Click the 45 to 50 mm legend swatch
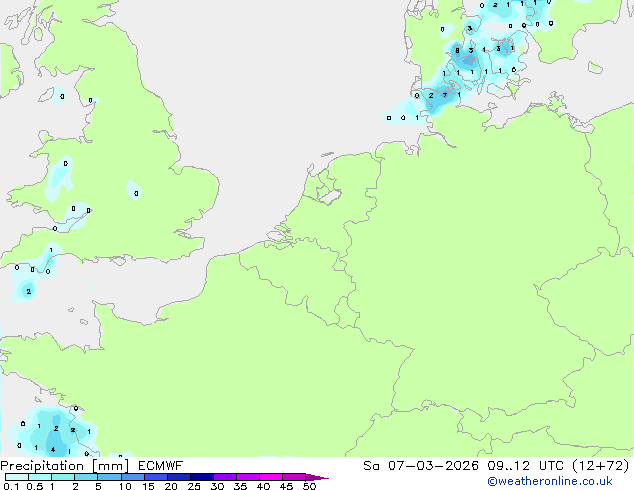 (x=294, y=477)
